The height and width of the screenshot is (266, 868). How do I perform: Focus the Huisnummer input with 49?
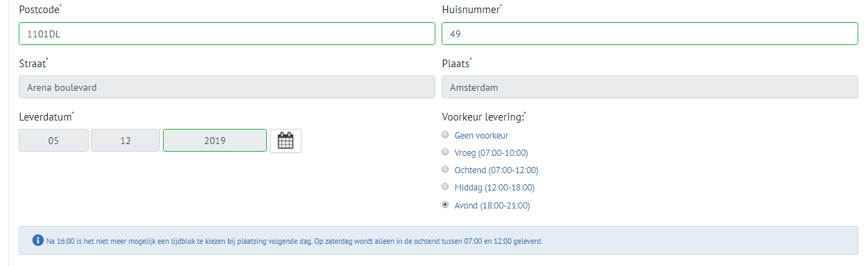pos(650,33)
